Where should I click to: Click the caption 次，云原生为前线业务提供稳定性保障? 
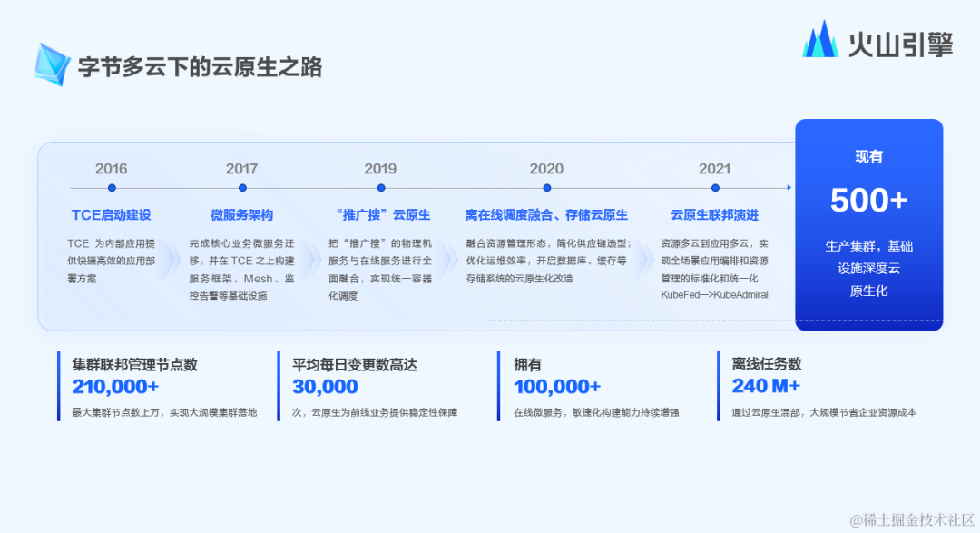tap(375, 413)
